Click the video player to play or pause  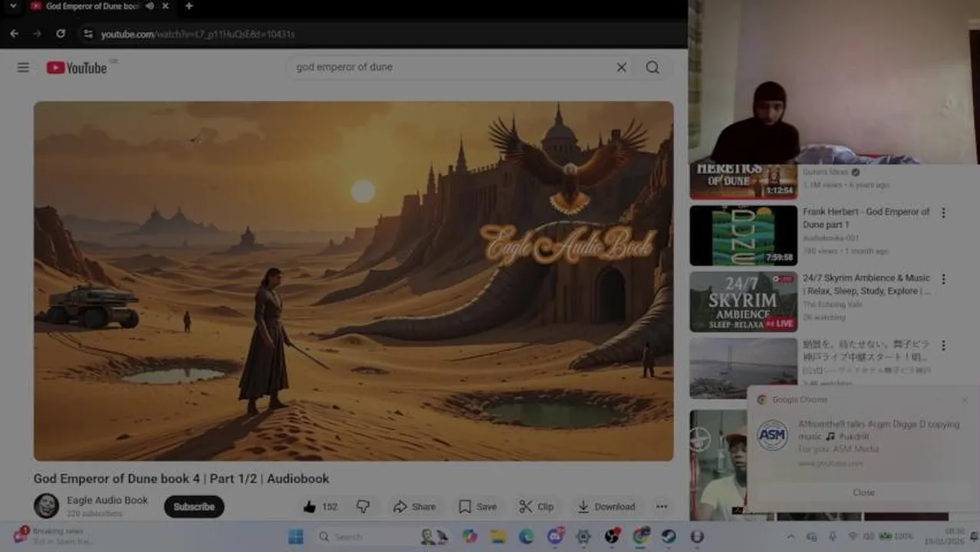point(354,281)
